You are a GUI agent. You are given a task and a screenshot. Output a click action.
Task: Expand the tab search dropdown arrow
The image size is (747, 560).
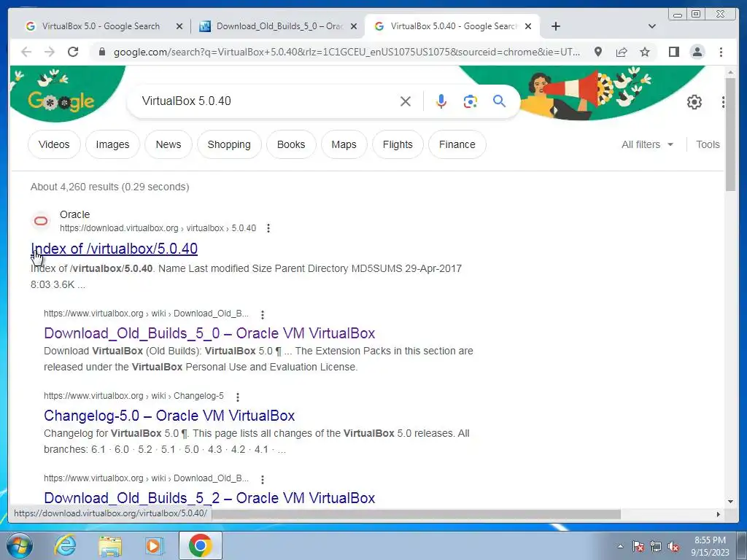(652, 26)
